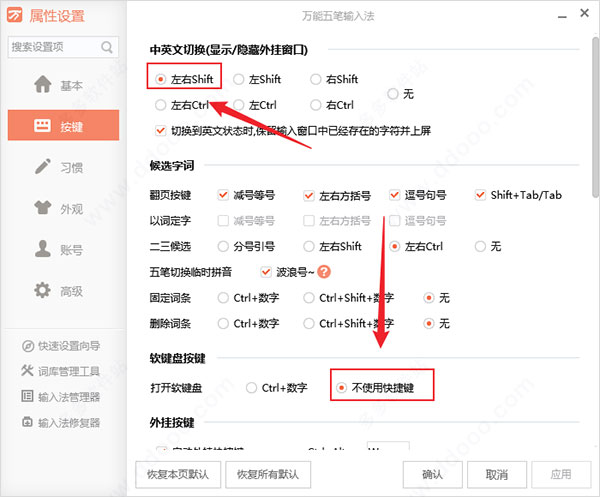The image size is (600, 497).
Task: Toggle 减号等号 page-turn checkbox
Action: [223, 195]
